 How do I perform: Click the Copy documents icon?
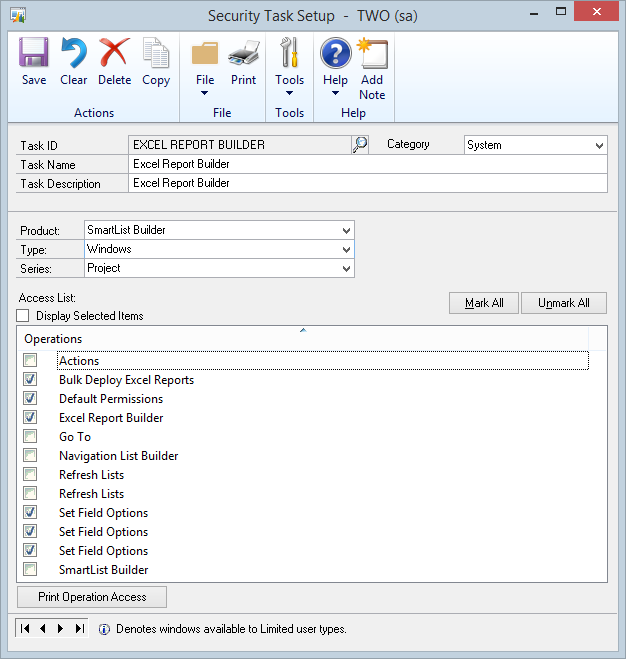click(x=156, y=53)
